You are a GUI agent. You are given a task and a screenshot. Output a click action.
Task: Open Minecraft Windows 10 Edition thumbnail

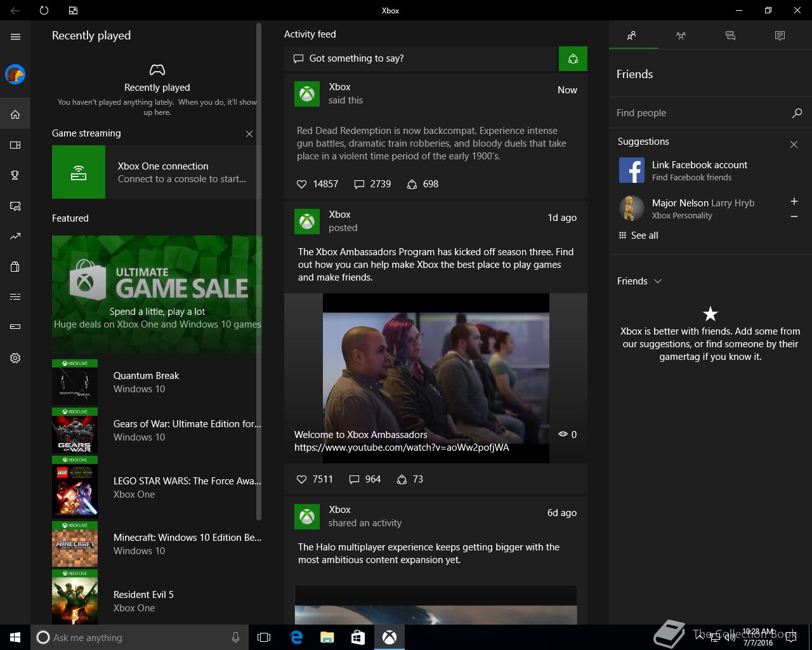click(x=75, y=545)
